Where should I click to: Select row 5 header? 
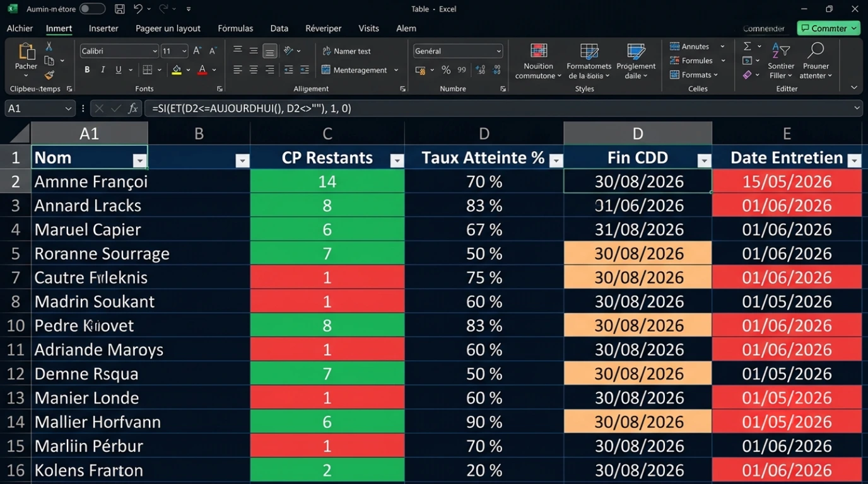[15, 253]
